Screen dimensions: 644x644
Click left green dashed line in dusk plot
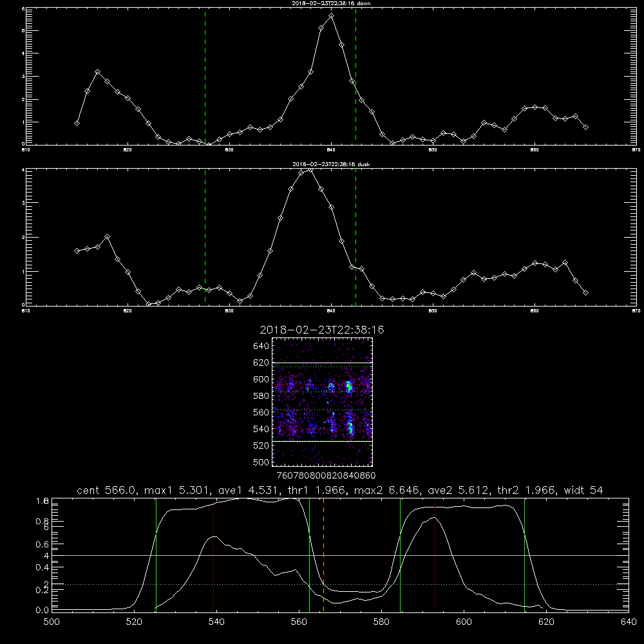tap(205, 237)
